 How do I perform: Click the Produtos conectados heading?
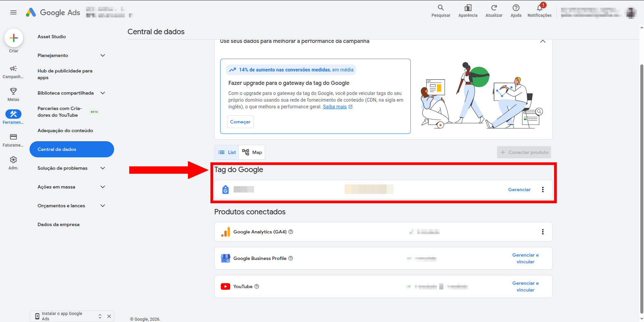click(x=250, y=212)
